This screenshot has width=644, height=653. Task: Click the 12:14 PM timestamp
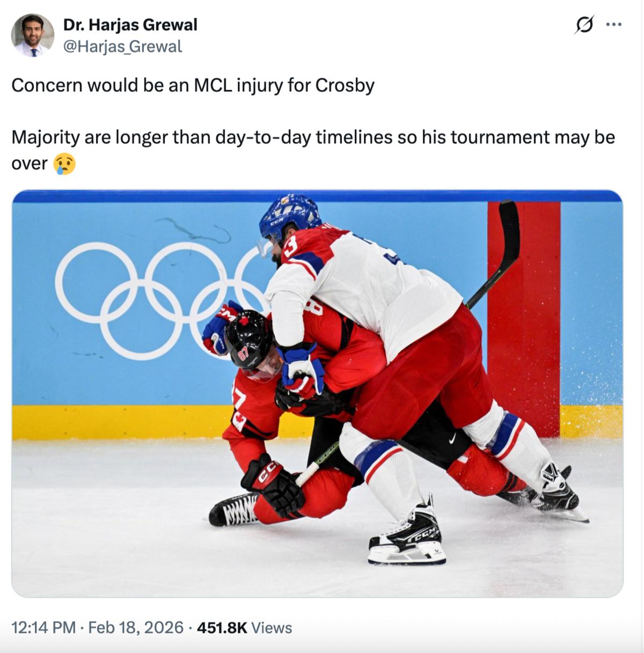(43, 627)
